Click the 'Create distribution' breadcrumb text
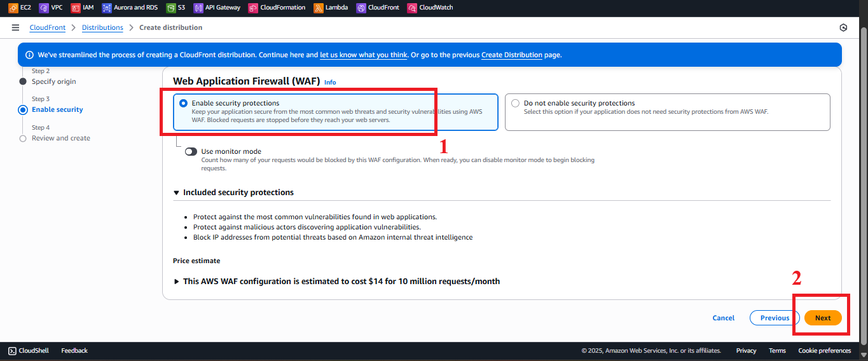The image size is (868, 361). coord(170,28)
